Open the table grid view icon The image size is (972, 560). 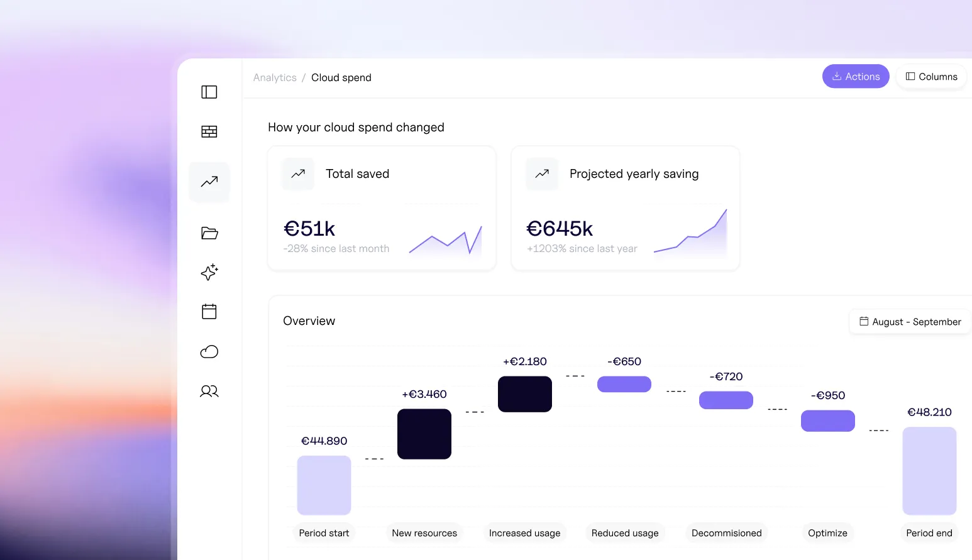point(209,131)
